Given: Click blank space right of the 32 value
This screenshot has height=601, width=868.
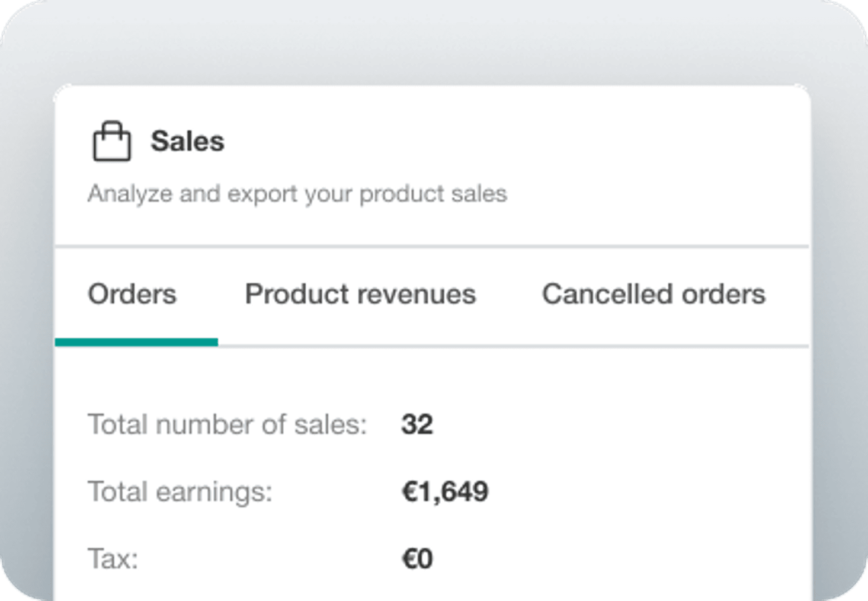Looking at the screenshot, I should [592, 424].
